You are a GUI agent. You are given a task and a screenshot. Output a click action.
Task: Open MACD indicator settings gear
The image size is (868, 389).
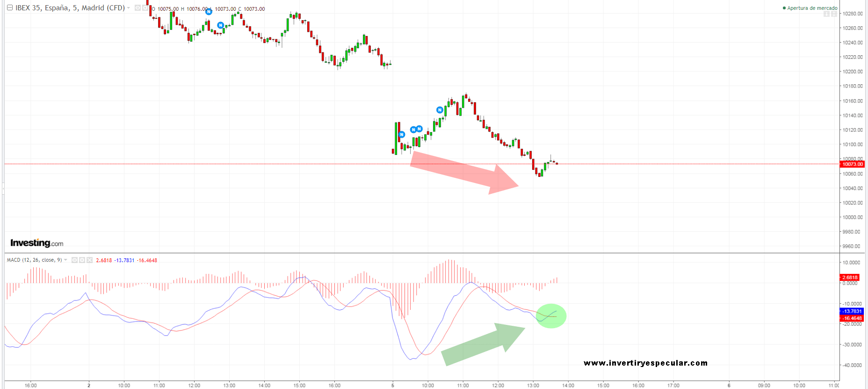click(82, 260)
